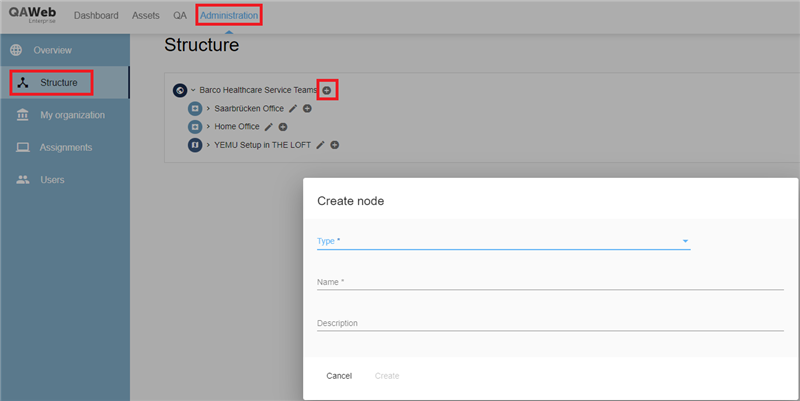Click the Users people icon

tap(22, 180)
